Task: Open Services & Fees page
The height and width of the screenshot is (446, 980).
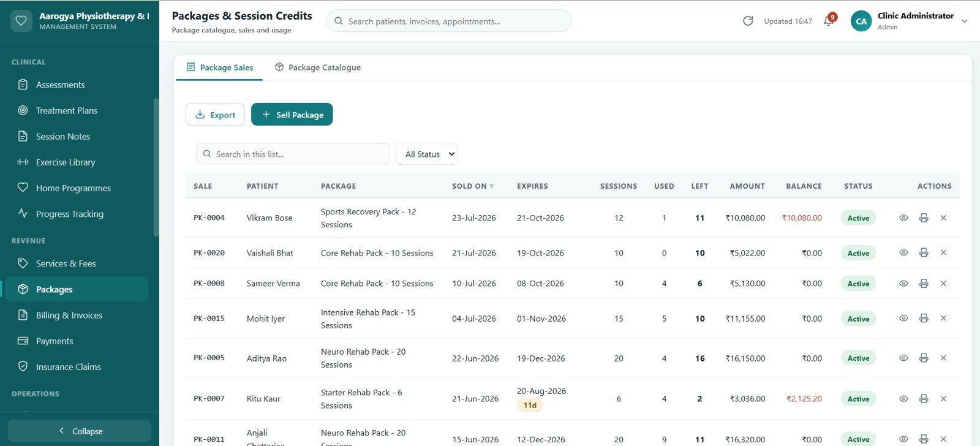Action: 77,263
